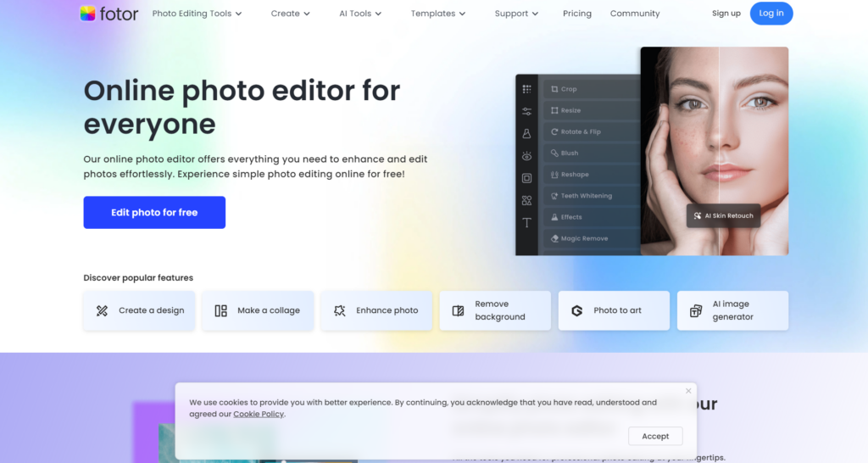This screenshot has height=463, width=868.
Task: Open the Create dropdown menu
Action: point(290,14)
